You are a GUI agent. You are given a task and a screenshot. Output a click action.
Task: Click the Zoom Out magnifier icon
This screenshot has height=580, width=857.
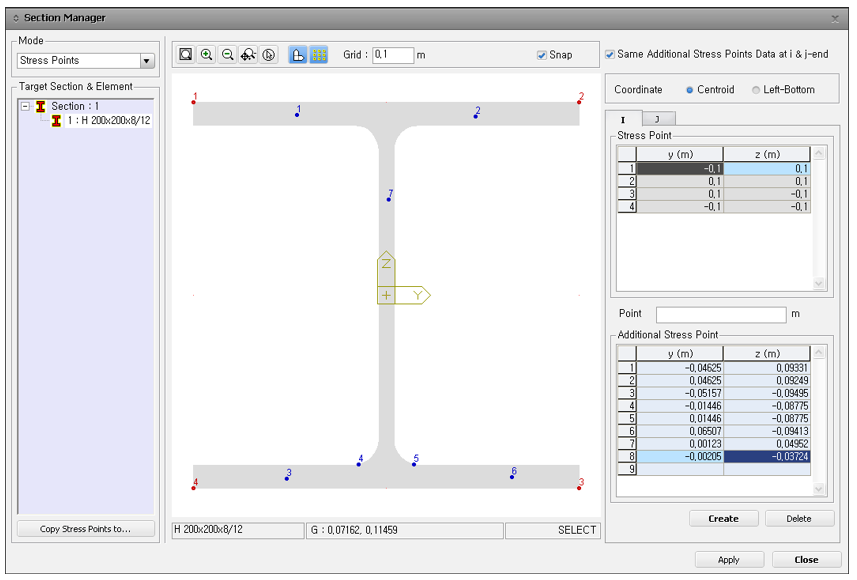click(x=228, y=55)
